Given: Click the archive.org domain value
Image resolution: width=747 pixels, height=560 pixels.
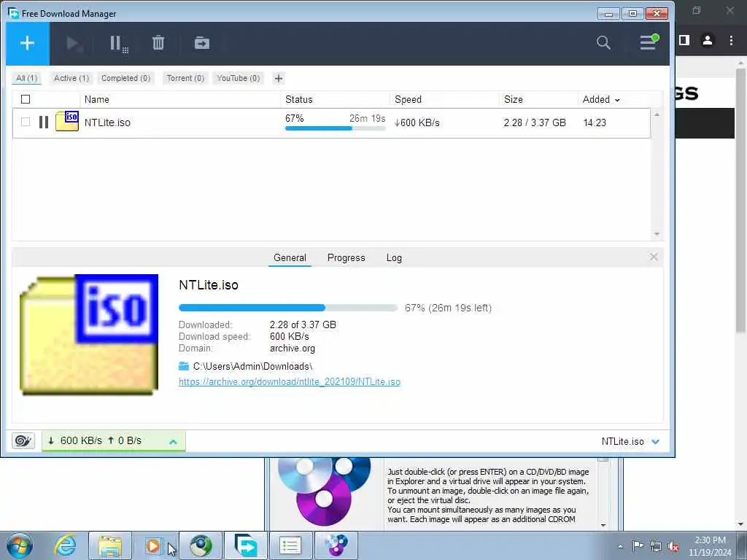Looking at the screenshot, I should point(293,348).
